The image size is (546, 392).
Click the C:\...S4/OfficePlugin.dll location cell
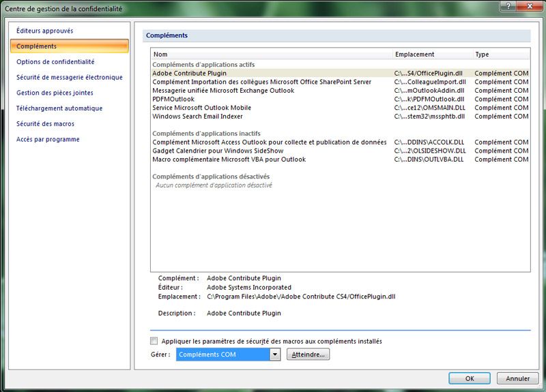(x=429, y=73)
